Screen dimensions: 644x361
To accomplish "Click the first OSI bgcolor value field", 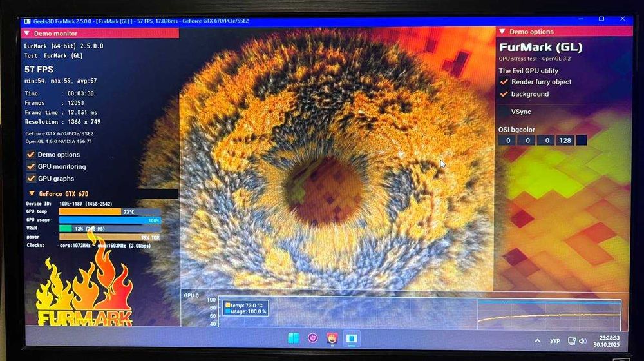I will pyautogui.click(x=507, y=140).
